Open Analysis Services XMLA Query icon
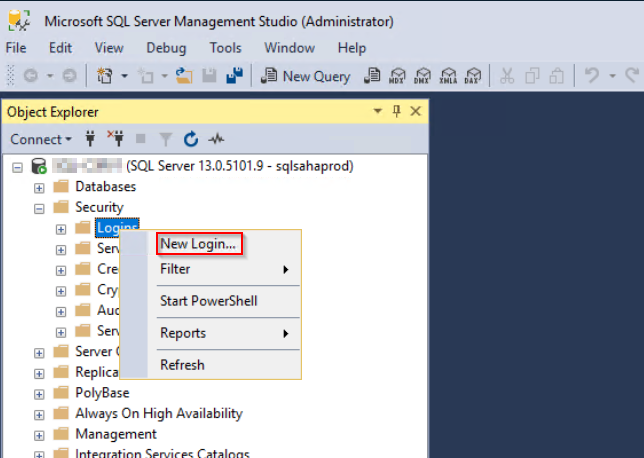This screenshot has width=644, height=458. click(x=448, y=76)
